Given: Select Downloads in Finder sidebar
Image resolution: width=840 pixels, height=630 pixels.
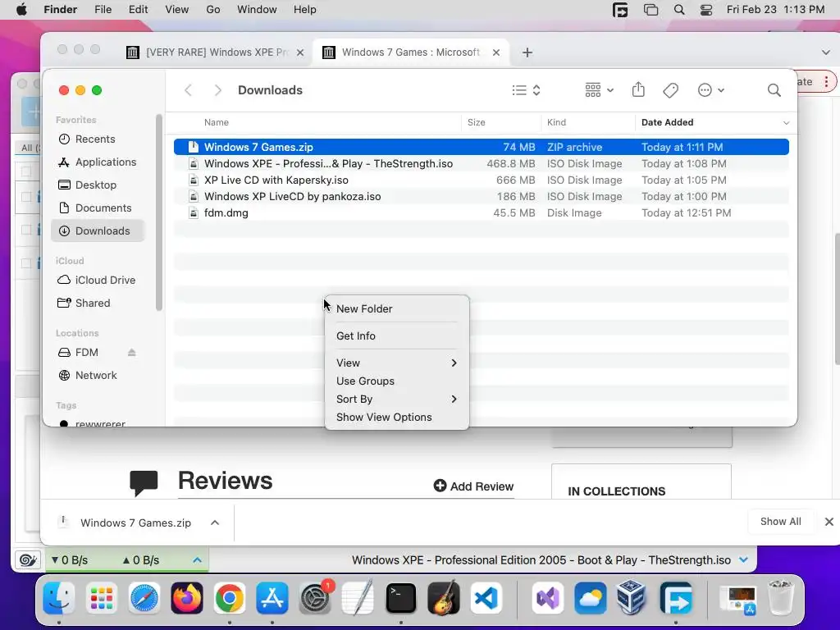Looking at the screenshot, I should tap(98, 231).
